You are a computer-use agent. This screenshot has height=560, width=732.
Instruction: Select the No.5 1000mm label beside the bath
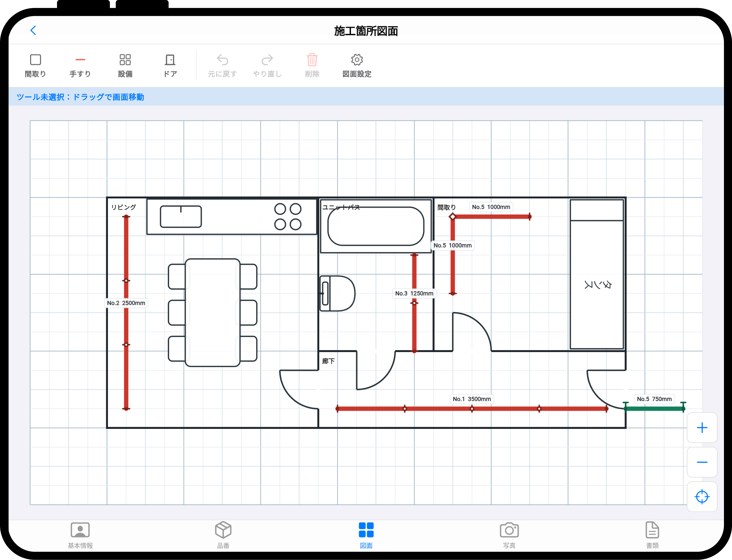point(452,245)
